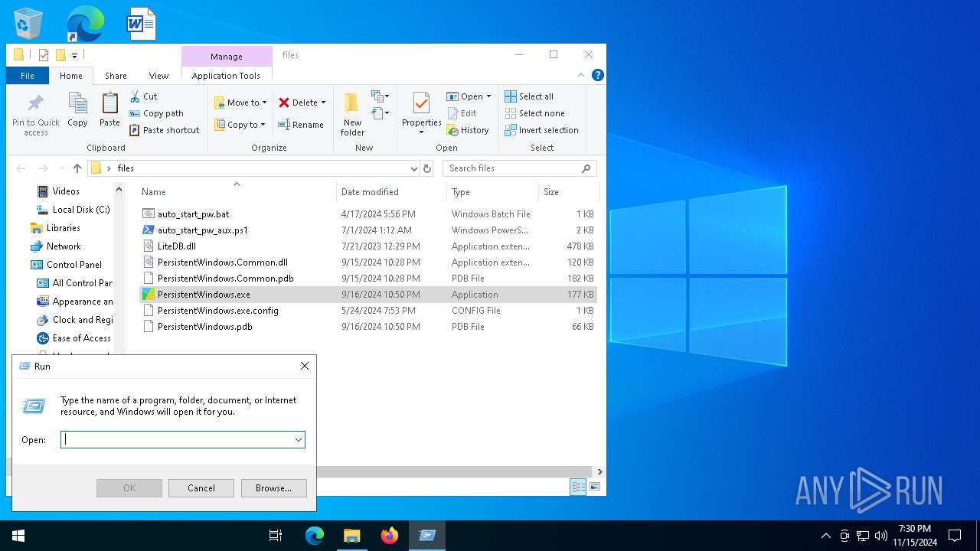The height and width of the screenshot is (551, 980).
Task: Open Properties from the ribbon
Action: [x=422, y=112]
